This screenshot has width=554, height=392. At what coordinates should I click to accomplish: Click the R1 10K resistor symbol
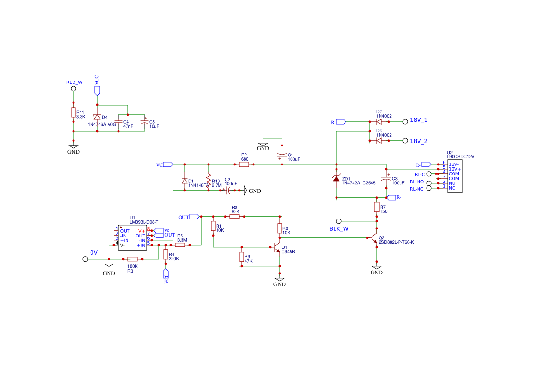point(213,226)
